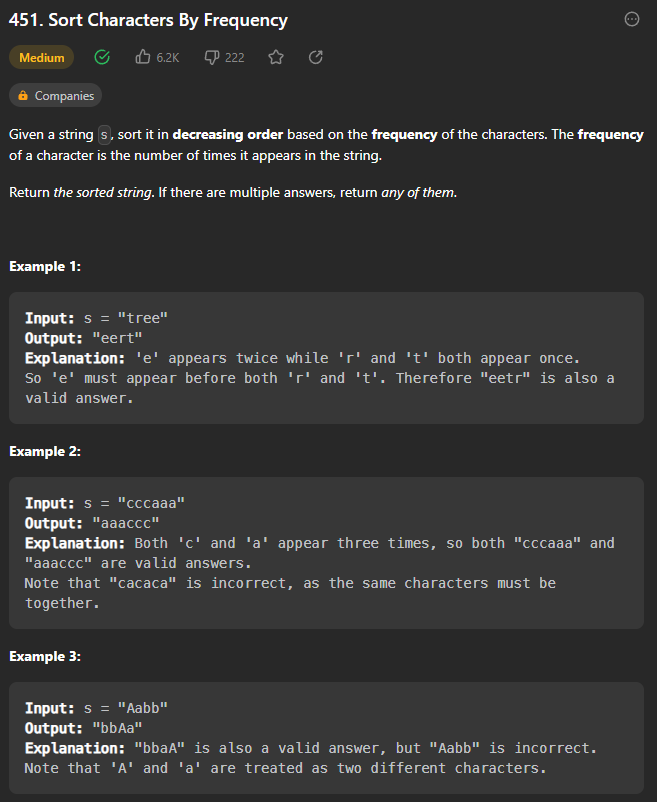Click the Example 1 heading
Image resolution: width=657 pixels, height=802 pixels.
[45, 266]
